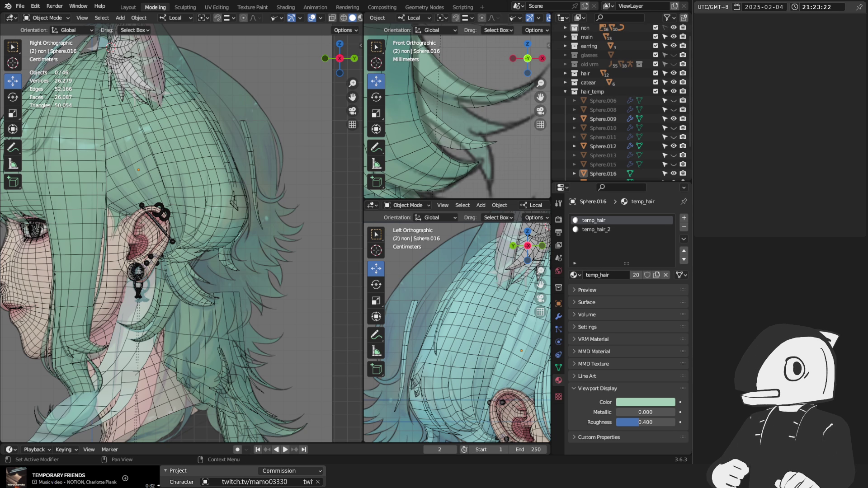The width and height of the screenshot is (868, 488).
Task: Select the Rotate tool in Right Orthographic viewport
Action: [x=13, y=97]
